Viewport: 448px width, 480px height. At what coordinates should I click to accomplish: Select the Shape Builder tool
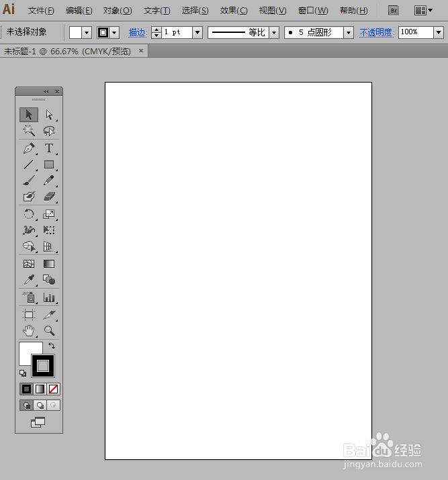[x=29, y=246]
